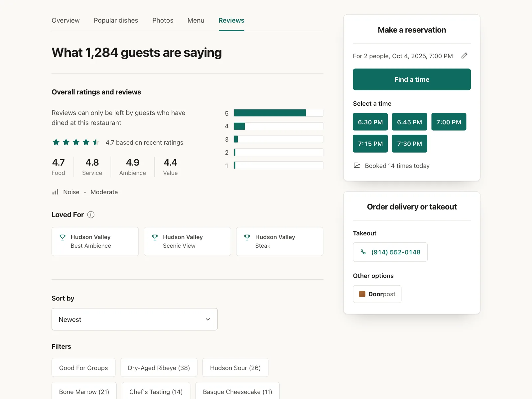Image resolution: width=532 pixels, height=399 pixels.
Task: Click the '4.7 based on recent ratings' text
Action: (x=144, y=142)
